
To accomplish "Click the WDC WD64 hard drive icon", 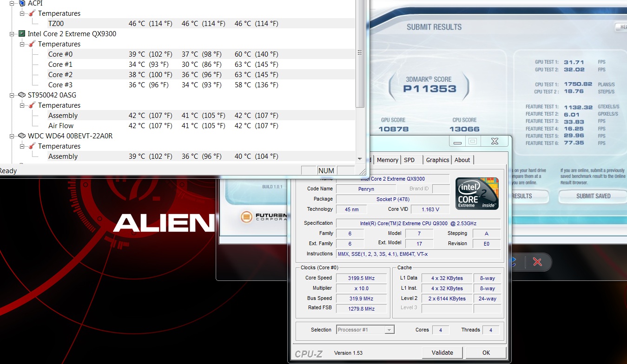I will coord(22,136).
